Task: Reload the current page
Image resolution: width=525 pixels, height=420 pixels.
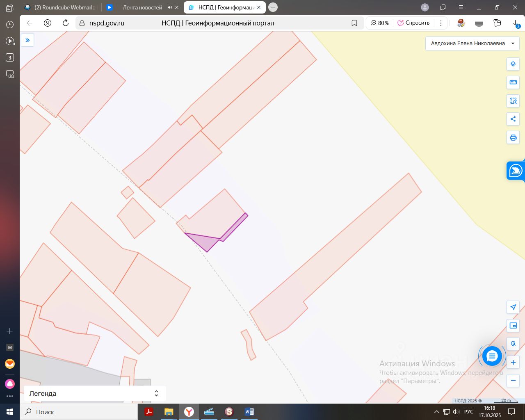Action: (65, 23)
